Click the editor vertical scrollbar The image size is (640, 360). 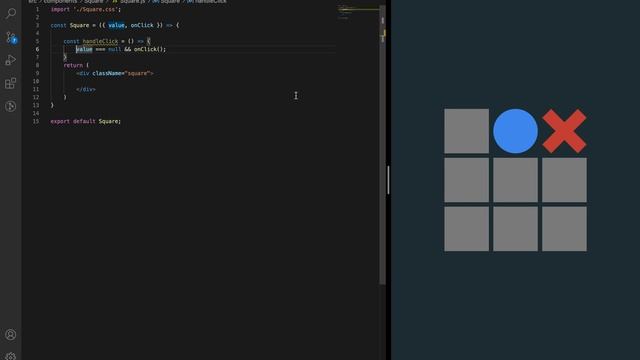[x=382, y=145]
